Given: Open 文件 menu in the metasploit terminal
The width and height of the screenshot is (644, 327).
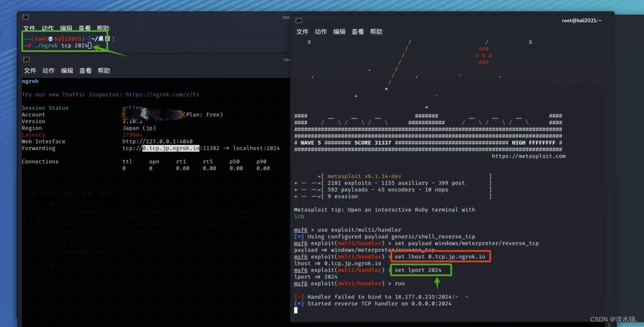Looking at the screenshot, I should (302, 32).
